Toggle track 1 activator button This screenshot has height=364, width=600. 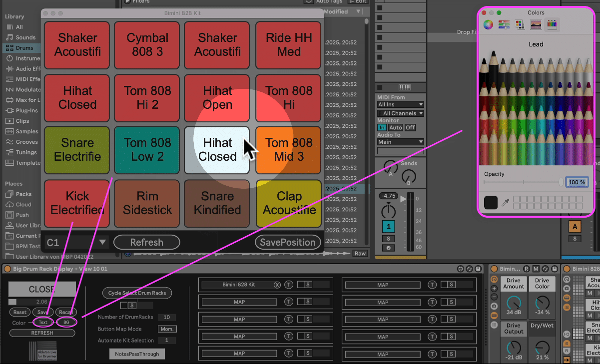tap(388, 226)
